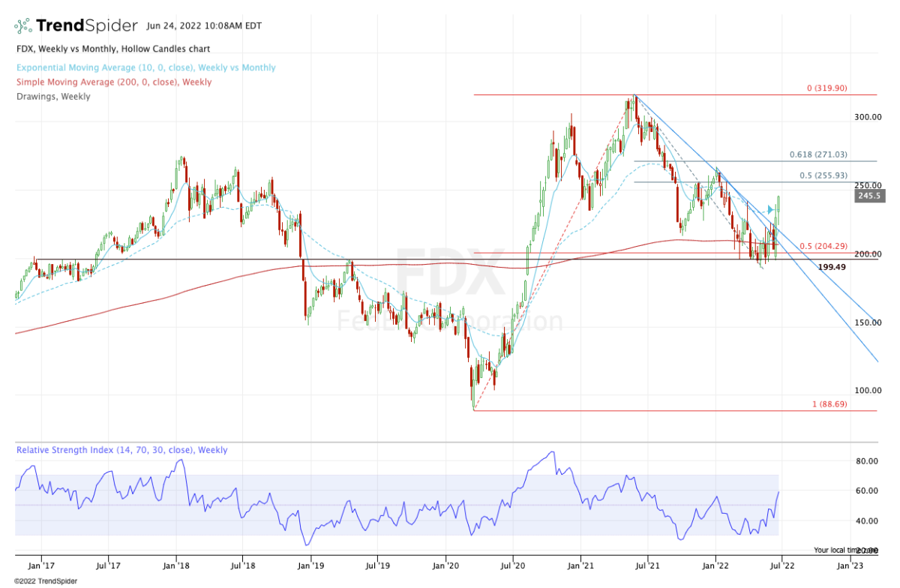
Task: Select the red 0.5 (204.29) Fibonacci label
Action: 823,246
